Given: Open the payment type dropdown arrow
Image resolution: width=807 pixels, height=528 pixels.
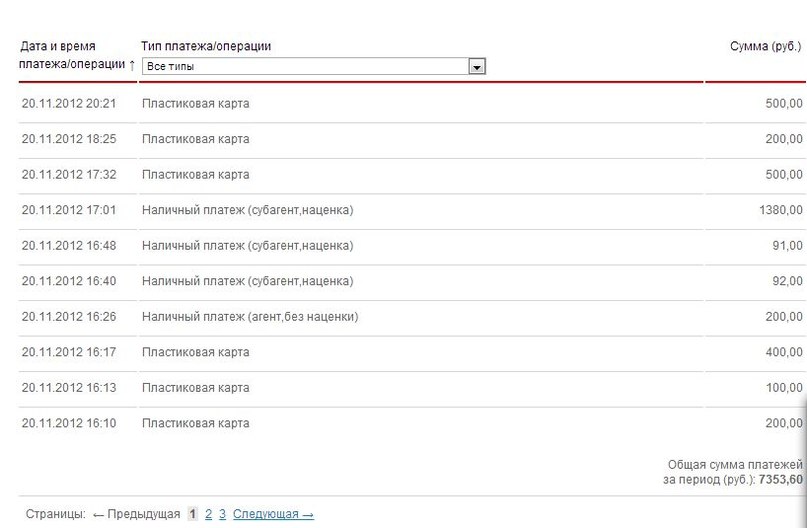Looking at the screenshot, I should (x=477, y=66).
